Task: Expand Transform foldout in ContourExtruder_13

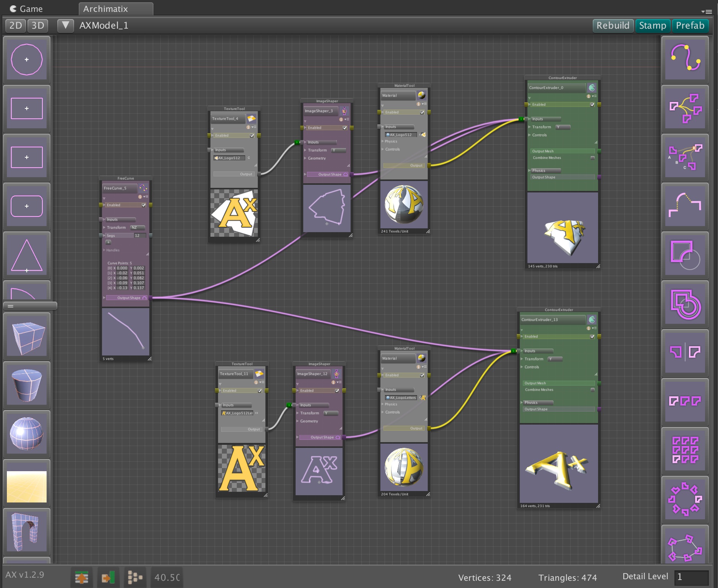Action: point(522,359)
